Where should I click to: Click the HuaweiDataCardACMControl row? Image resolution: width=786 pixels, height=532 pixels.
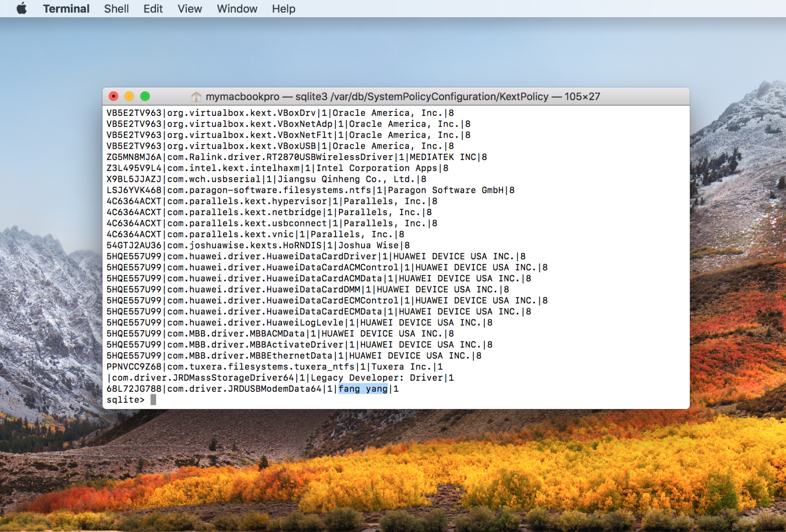pos(328,268)
